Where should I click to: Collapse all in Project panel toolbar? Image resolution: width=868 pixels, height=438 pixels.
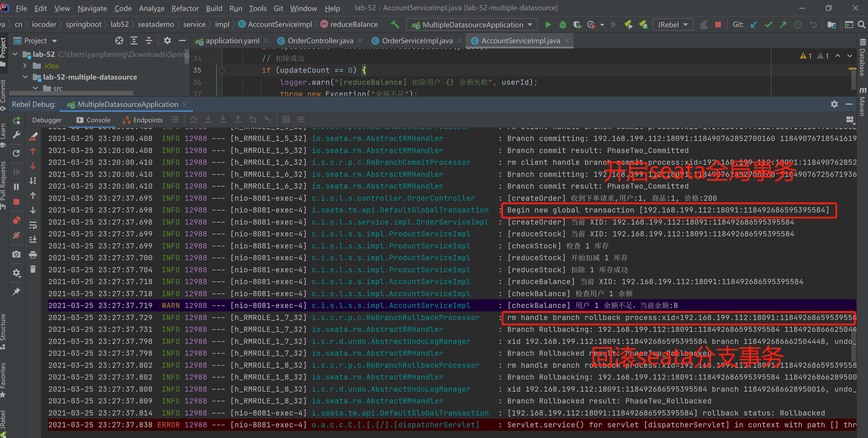149,40
